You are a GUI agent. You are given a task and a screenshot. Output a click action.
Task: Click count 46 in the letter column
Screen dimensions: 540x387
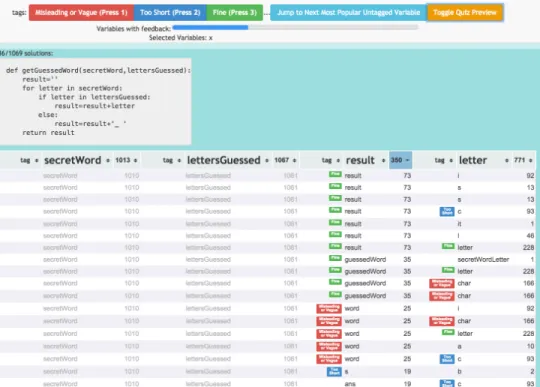[x=530, y=236]
